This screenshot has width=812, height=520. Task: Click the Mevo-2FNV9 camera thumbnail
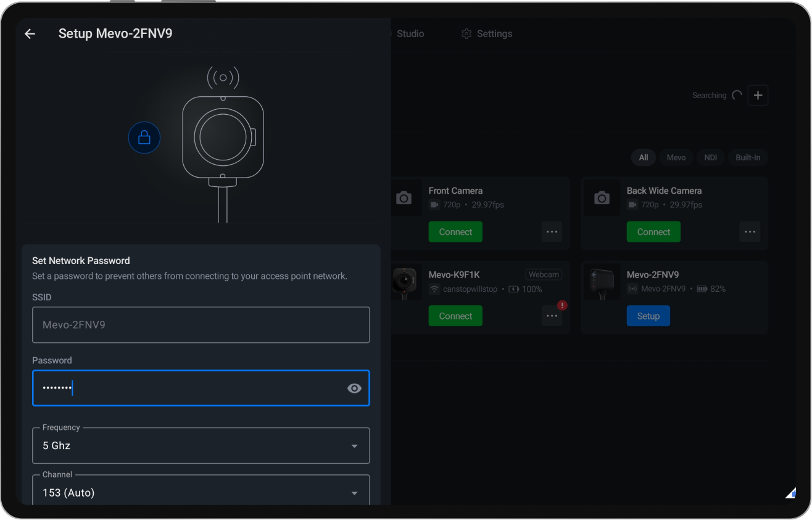(x=602, y=283)
